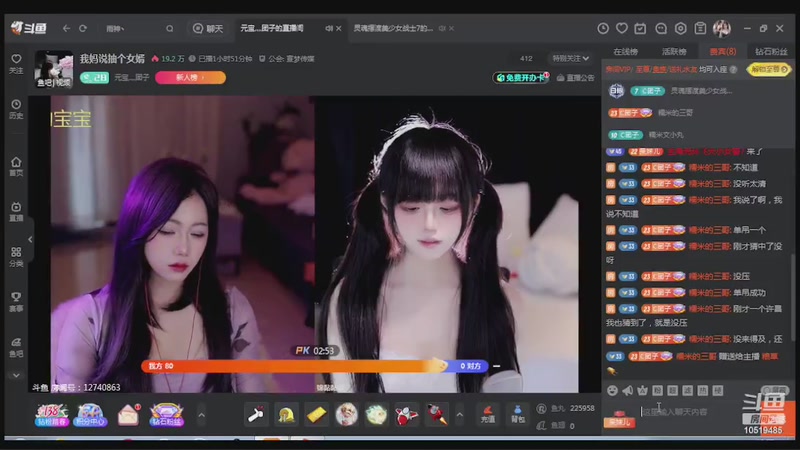Switch to 活跃榜 tab
Image resolution: width=800 pixels, height=450 pixels.
(674, 52)
